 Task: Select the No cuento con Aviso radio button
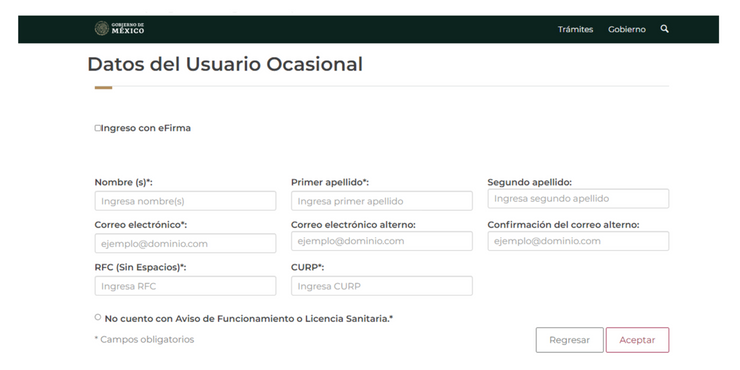pyautogui.click(x=98, y=317)
